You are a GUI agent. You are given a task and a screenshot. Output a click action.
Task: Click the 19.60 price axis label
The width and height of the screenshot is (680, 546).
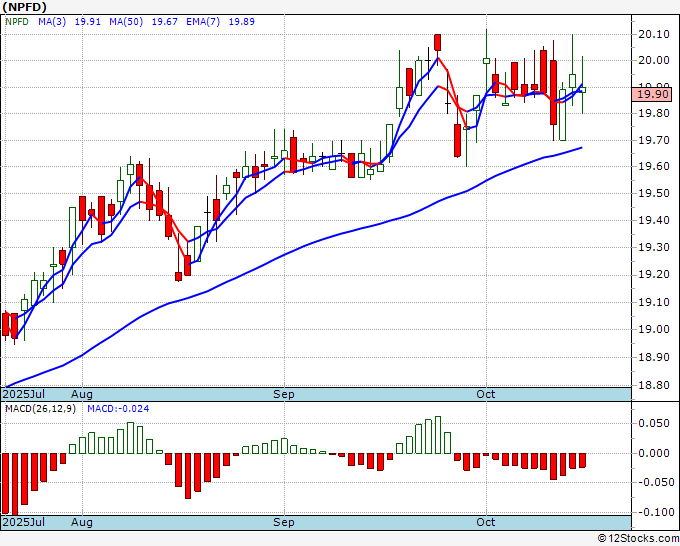click(x=654, y=167)
